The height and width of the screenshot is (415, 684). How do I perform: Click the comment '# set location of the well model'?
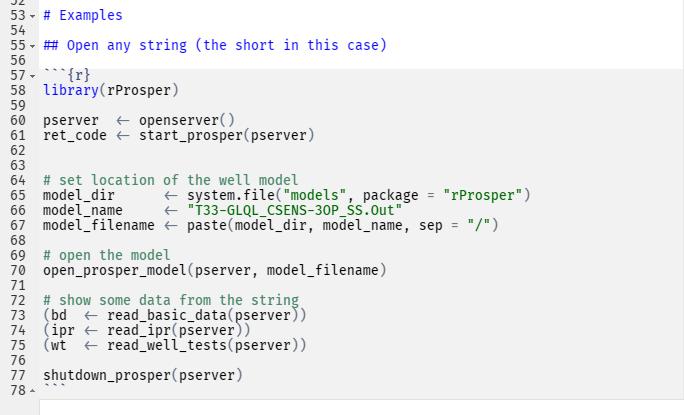pyautogui.click(x=170, y=180)
